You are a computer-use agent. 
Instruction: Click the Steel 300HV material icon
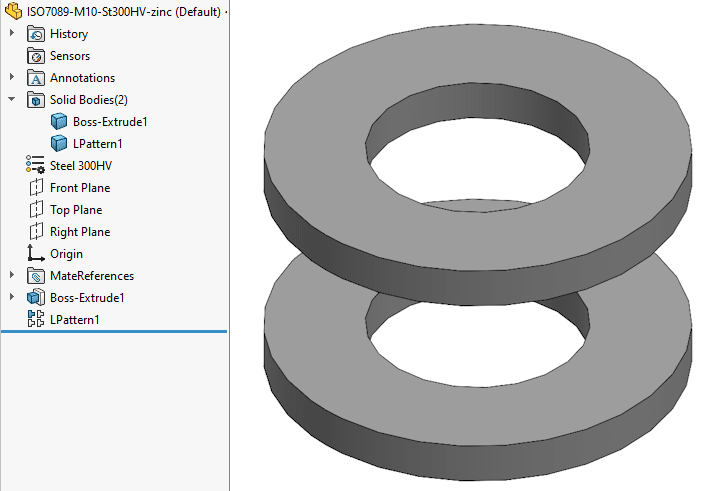tap(36, 166)
